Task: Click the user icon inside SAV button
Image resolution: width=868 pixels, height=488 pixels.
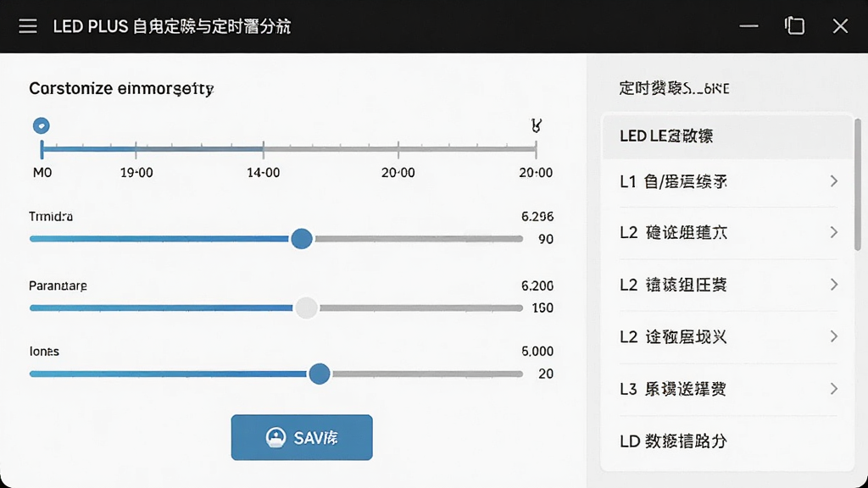Action: pos(275,437)
